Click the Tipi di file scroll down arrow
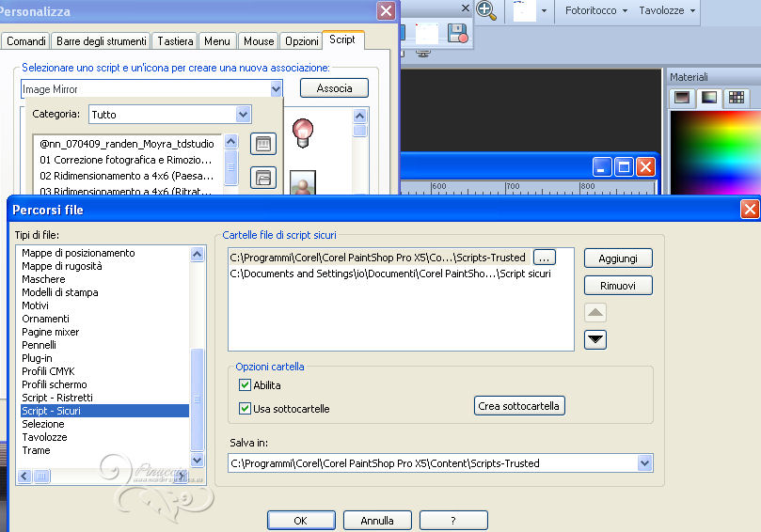This screenshot has height=532, width=761. pos(197,460)
